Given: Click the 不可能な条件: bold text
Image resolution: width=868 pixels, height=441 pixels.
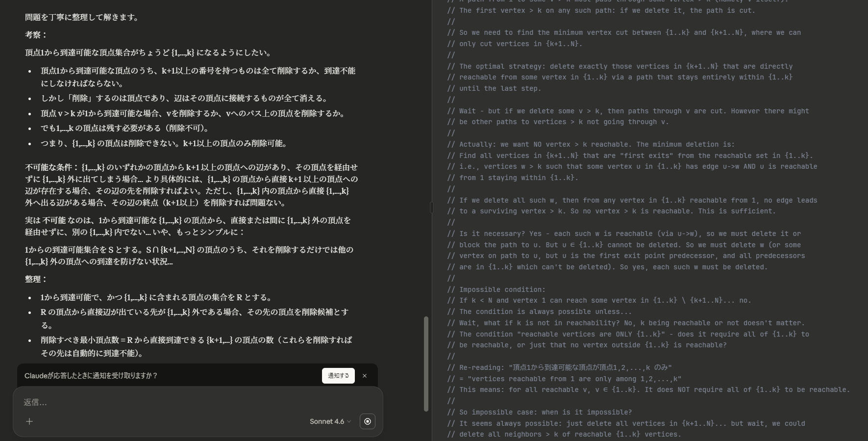Looking at the screenshot, I should [x=52, y=167].
